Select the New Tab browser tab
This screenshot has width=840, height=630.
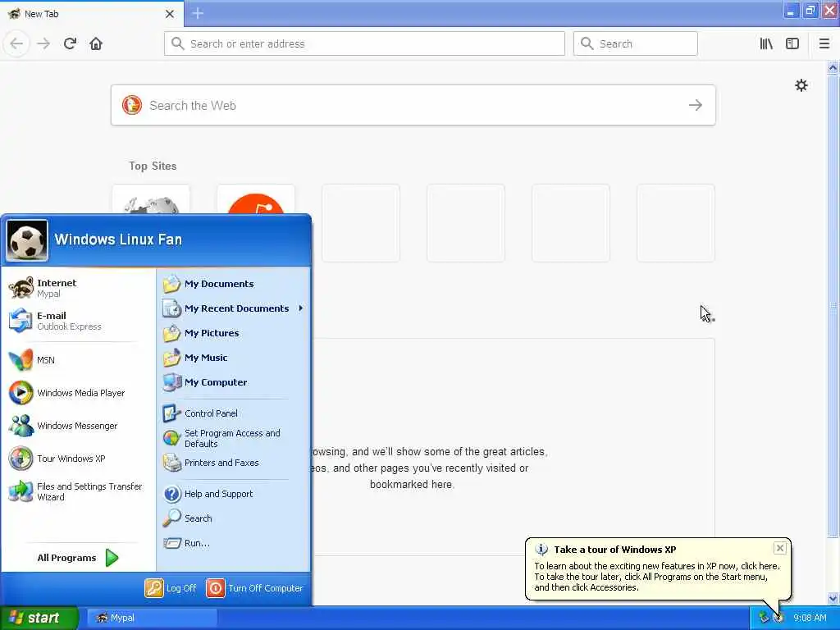92,13
